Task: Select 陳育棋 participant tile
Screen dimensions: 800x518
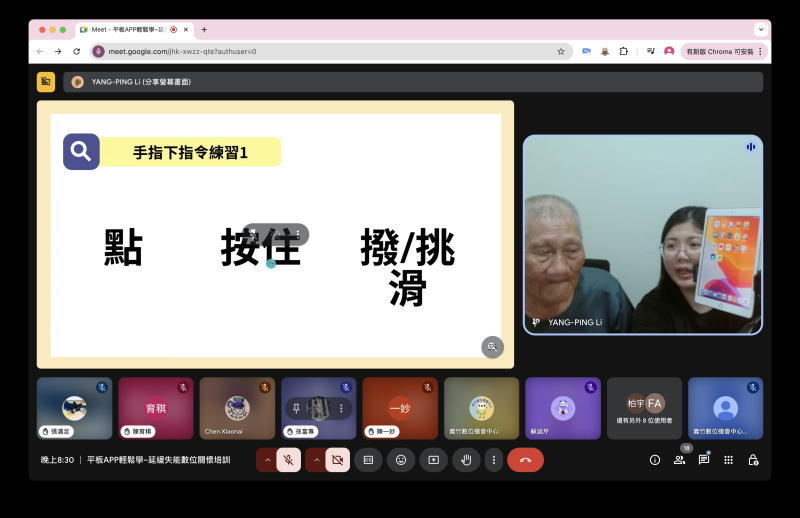Action: tap(156, 408)
